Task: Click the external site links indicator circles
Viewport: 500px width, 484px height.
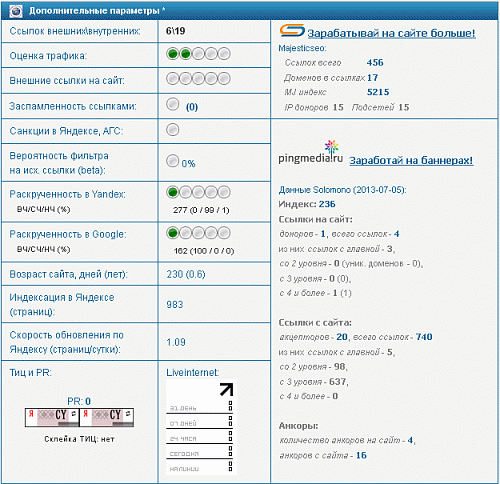Action: coord(198,79)
